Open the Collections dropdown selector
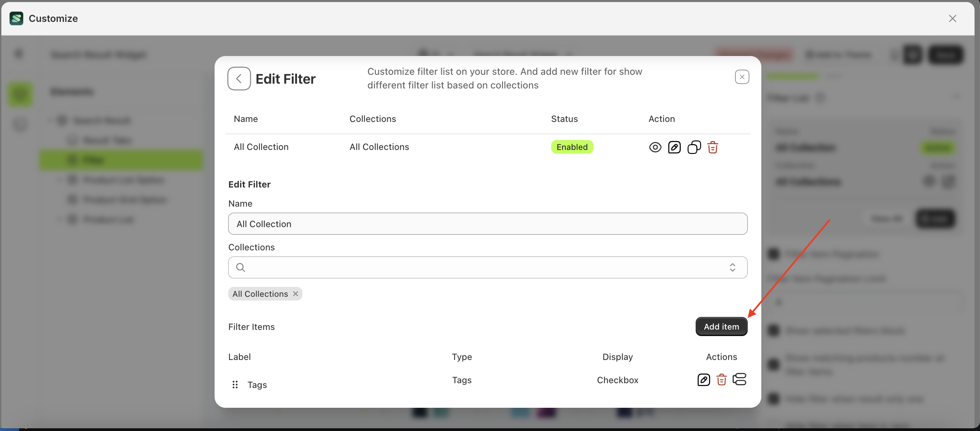This screenshot has height=431, width=980. tap(732, 267)
